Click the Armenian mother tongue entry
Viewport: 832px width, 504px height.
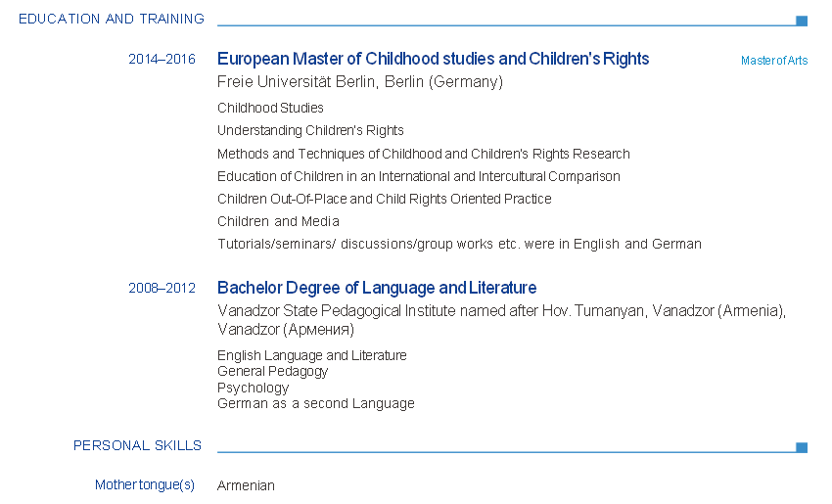pos(246,485)
